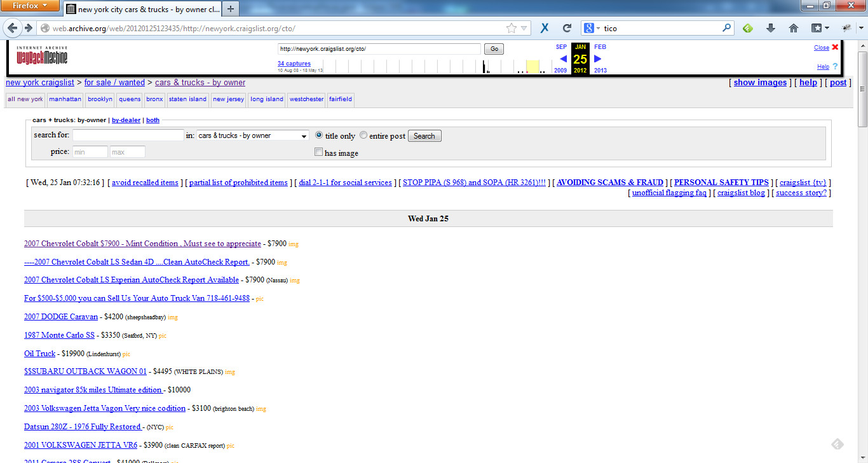Switch to the 'new york city cars & trucks' tab
This screenshot has width=868, height=463.
coord(143,9)
